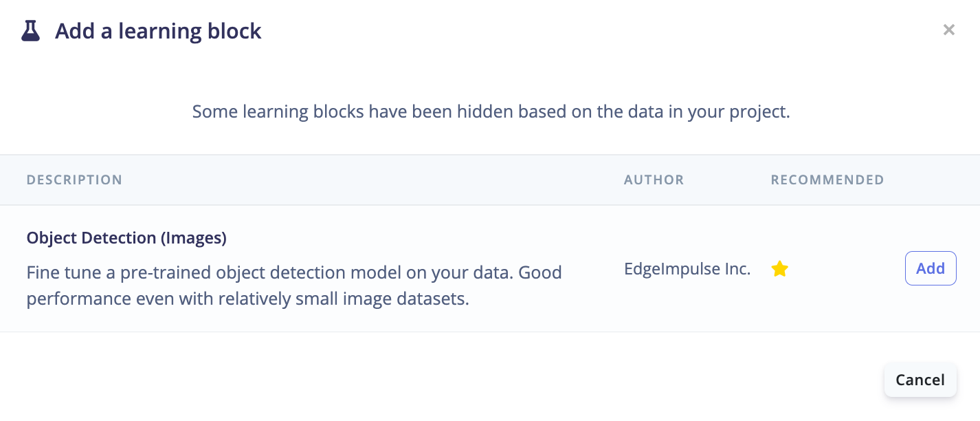980x421 pixels.
Task: Click "Inc." in the author column
Action: [x=736, y=269]
